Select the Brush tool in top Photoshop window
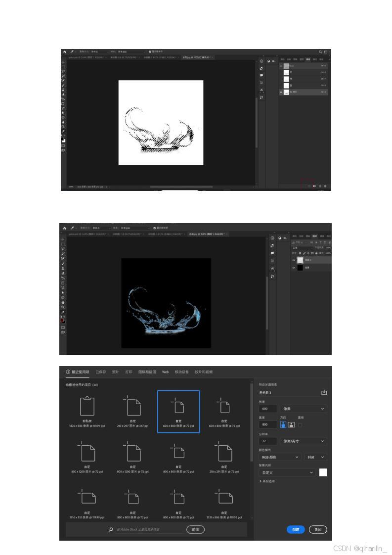Image resolution: width=392 pixels, height=555 pixels. (x=63, y=85)
